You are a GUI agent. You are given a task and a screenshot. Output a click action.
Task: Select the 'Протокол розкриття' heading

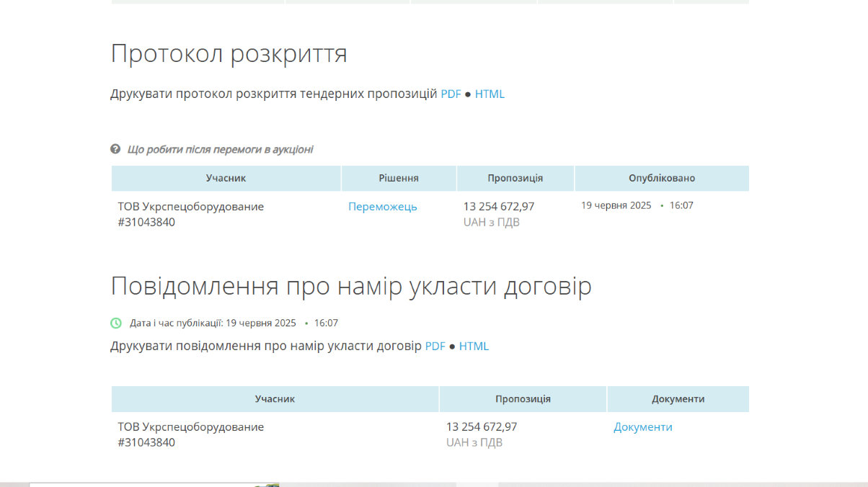pyautogui.click(x=229, y=54)
